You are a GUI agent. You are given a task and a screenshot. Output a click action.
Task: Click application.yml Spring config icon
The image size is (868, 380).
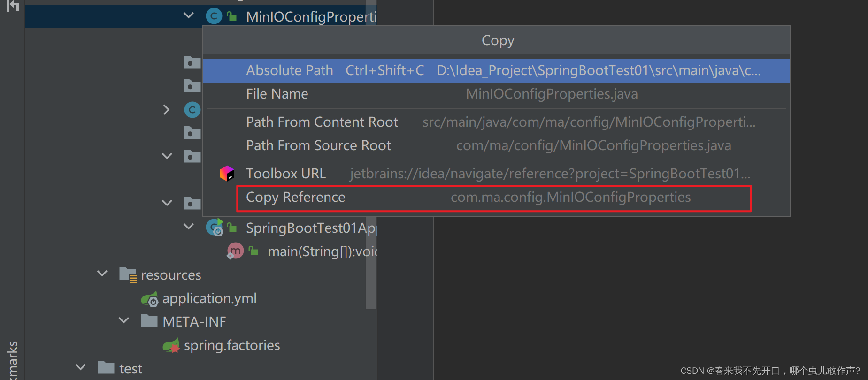pyautogui.click(x=150, y=298)
